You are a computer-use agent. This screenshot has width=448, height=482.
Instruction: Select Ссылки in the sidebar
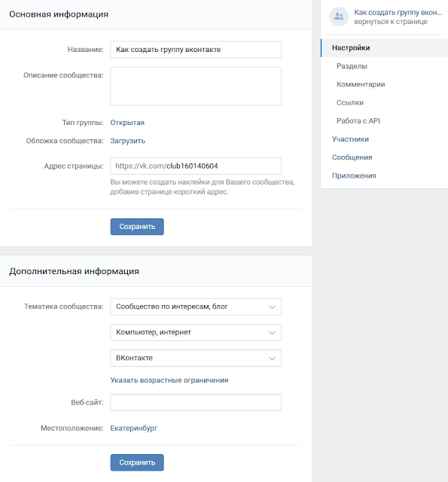[350, 102]
